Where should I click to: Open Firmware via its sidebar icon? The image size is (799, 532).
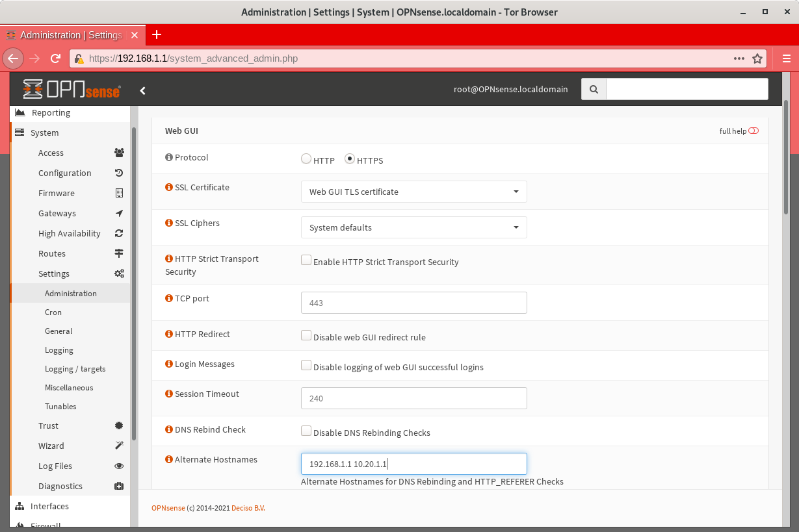click(x=118, y=193)
